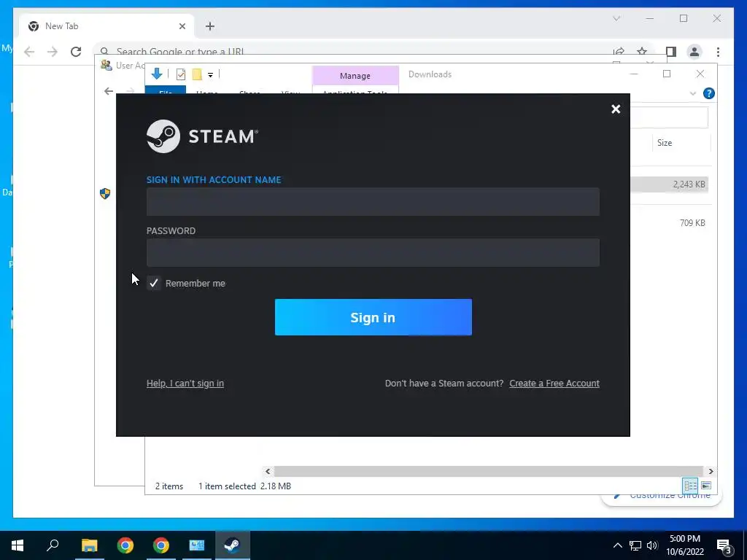
Task: Uncheck the Remember me checkbox
Action: (153, 283)
